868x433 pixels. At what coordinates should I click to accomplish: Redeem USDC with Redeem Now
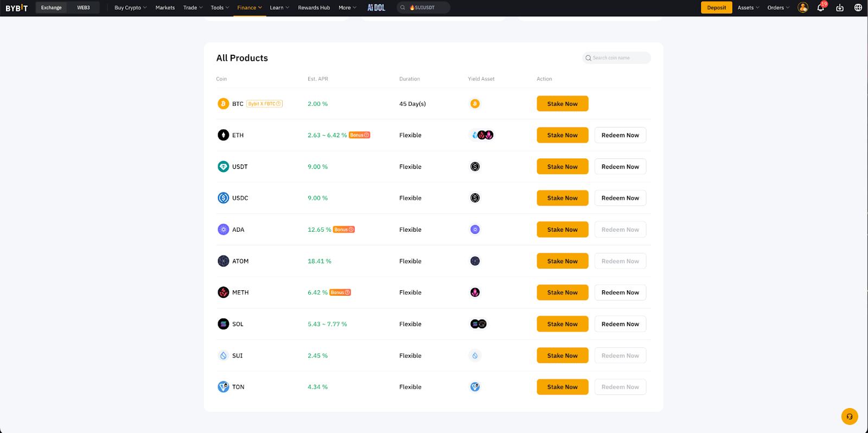pos(621,198)
